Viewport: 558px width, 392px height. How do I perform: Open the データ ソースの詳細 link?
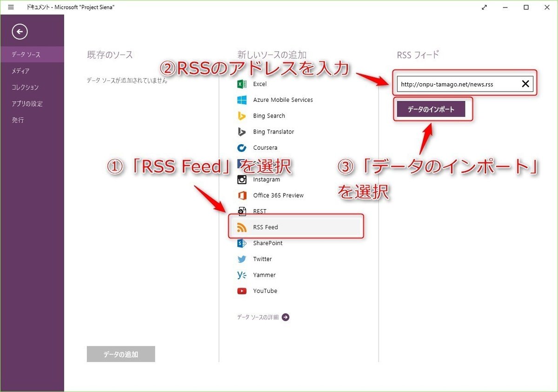click(x=258, y=317)
